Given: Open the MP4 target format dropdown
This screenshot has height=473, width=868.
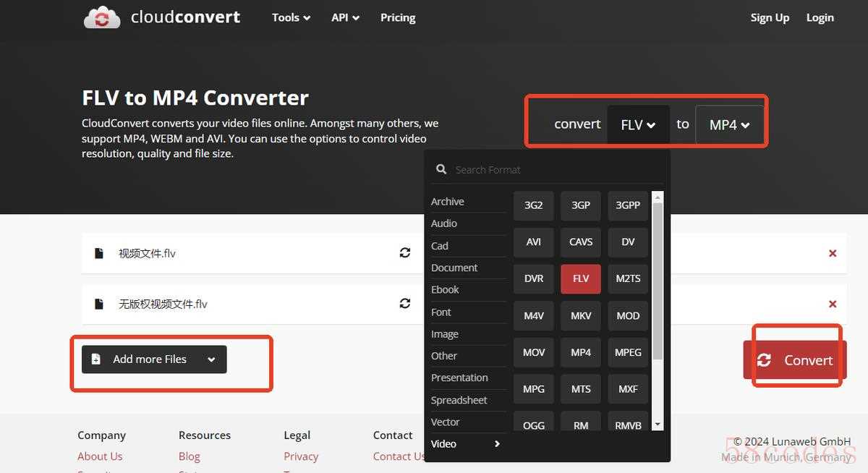Looking at the screenshot, I should point(729,124).
